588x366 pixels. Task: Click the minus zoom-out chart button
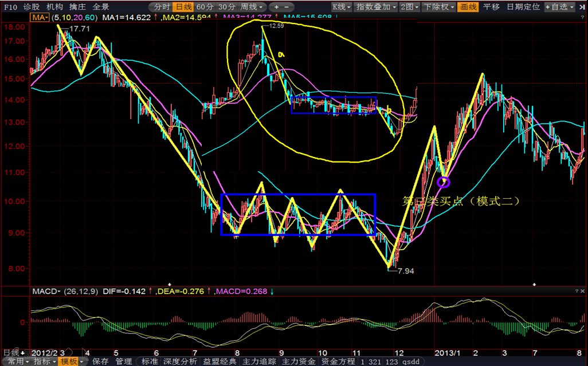[x=287, y=7]
